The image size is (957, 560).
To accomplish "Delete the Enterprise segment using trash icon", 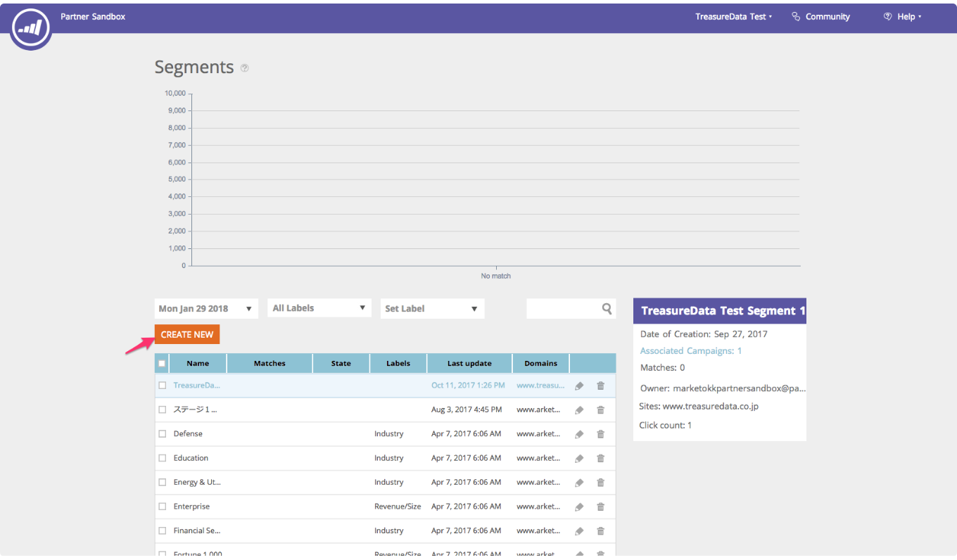I will pyautogui.click(x=600, y=507).
